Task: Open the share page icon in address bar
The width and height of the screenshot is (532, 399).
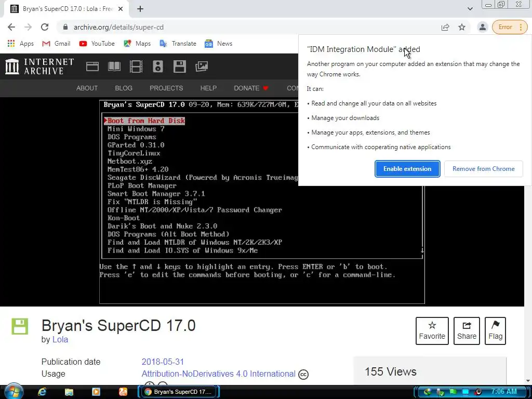Action: 445,27
